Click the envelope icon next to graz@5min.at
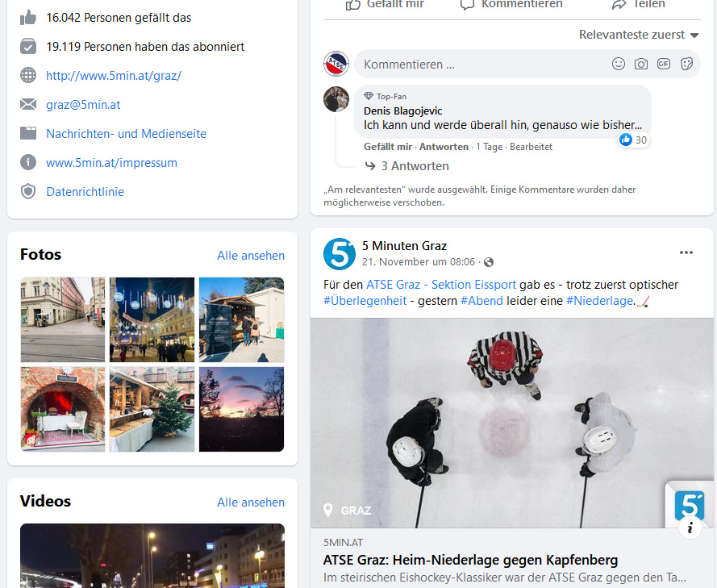This screenshot has width=717, height=588. click(28, 105)
